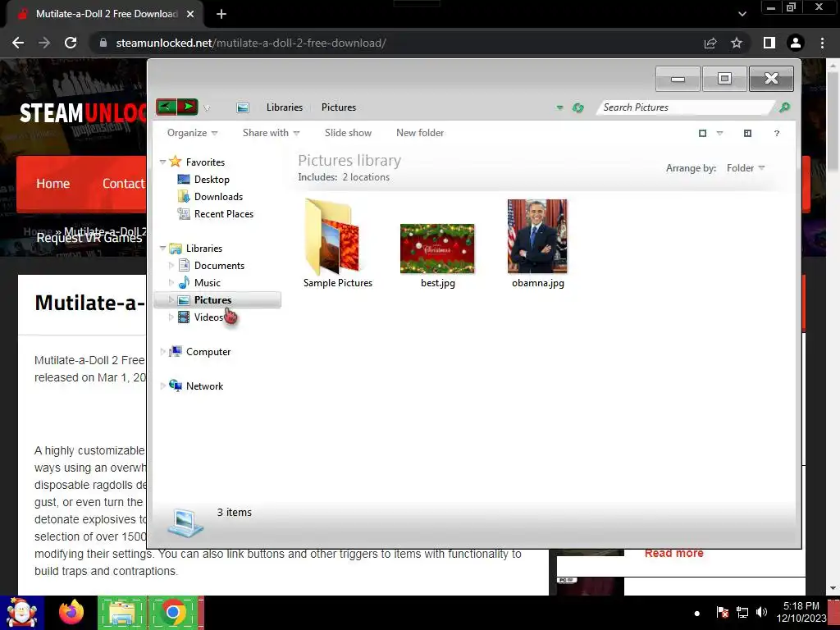840x630 pixels.
Task: Click the green Back arrow in Explorer
Action: click(166, 107)
